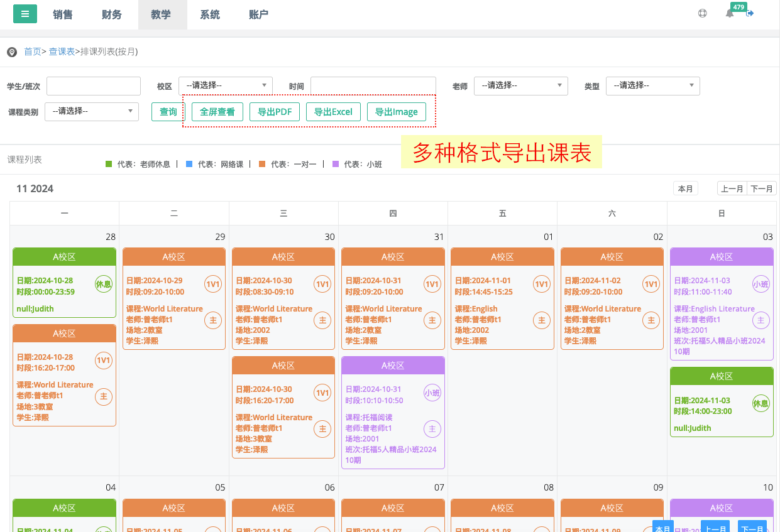Expand the 课程类别 dropdown
Image resolution: width=780 pixels, height=532 pixels.
(92, 112)
